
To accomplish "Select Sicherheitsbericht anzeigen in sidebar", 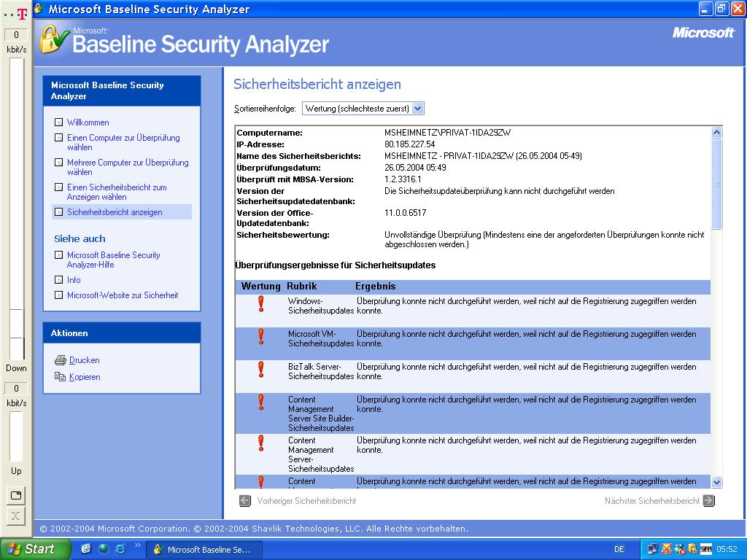I will pyautogui.click(x=115, y=212).
